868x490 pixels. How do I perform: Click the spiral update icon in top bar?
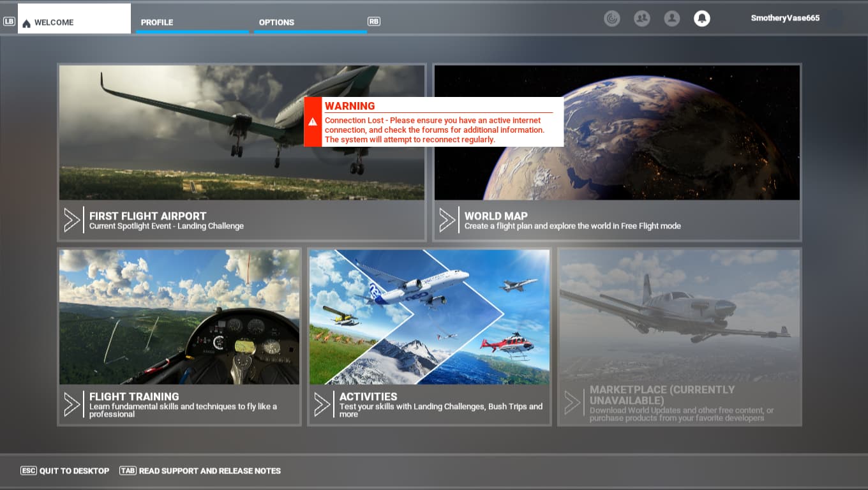[612, 19]
